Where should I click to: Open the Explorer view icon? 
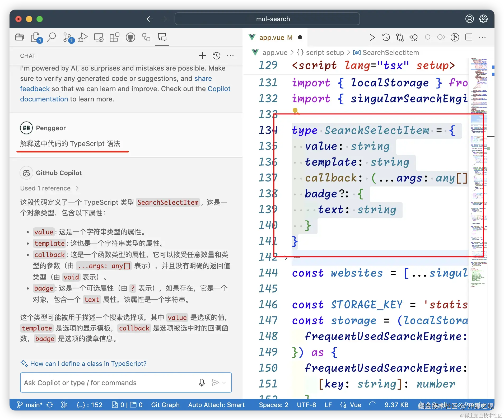pos(20,38)
